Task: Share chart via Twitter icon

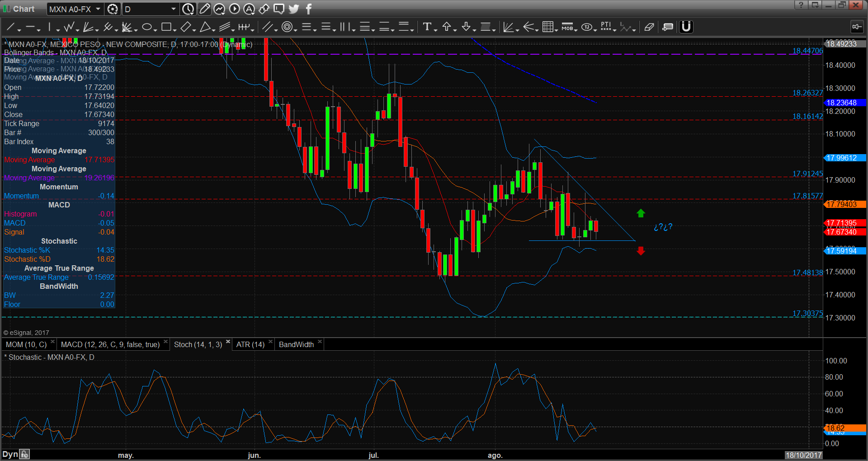Action: point(294,9)
